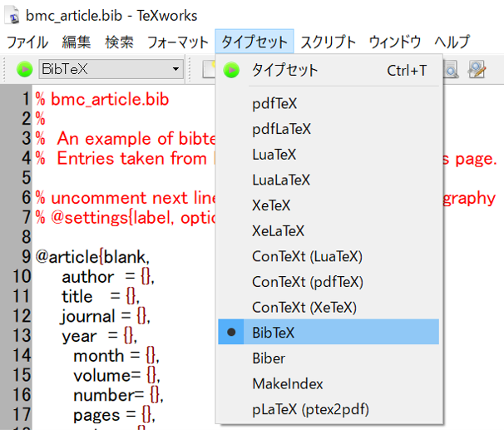Select LuaLaTeX engine in the menu
The height and width of the screenshot is (430, 504).
click(x=329, y=180)
